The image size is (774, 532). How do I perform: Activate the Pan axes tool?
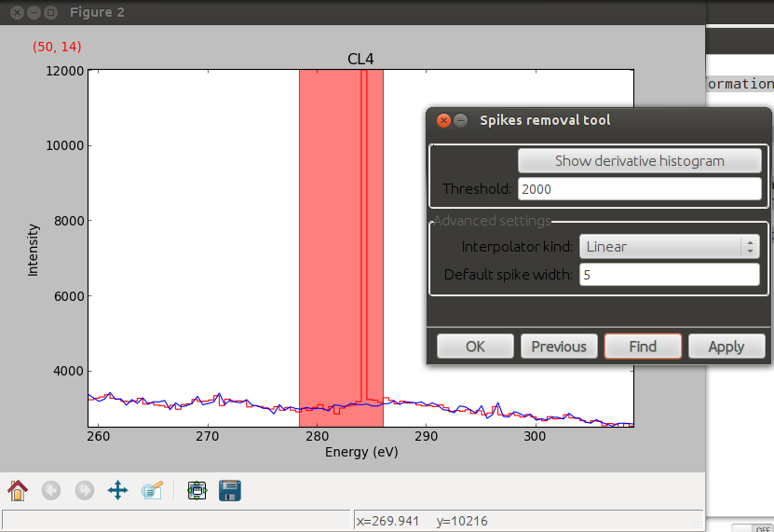click(117, 490)
